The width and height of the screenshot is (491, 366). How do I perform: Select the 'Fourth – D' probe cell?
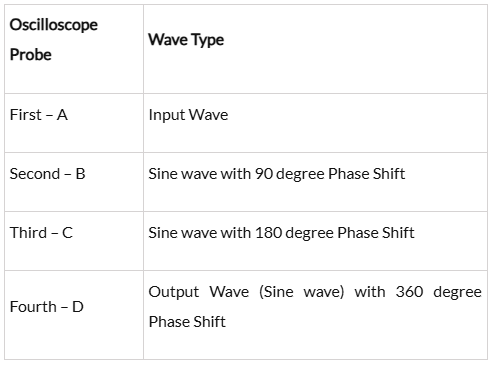click(x=74, y=315)
